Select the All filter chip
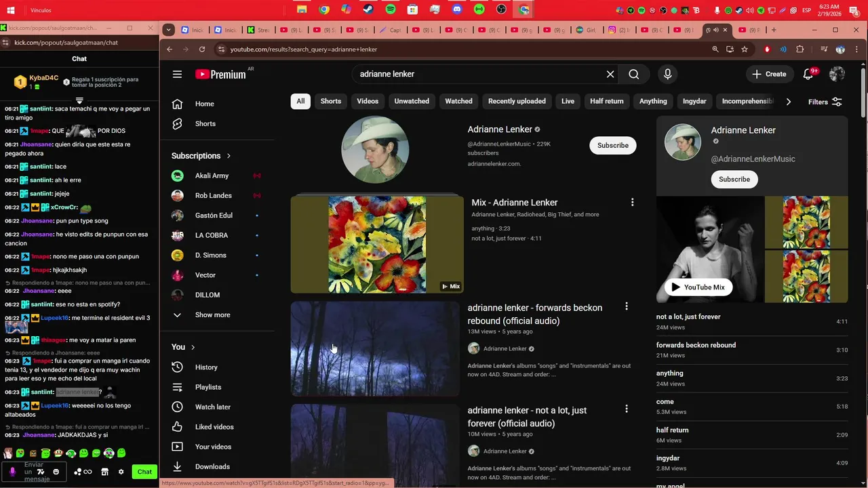 tap(300, 101)
